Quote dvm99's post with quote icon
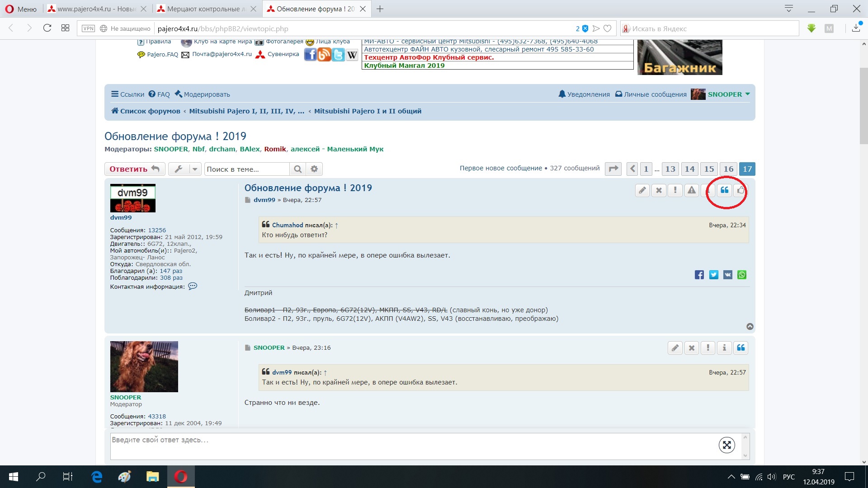 [724, 190]
